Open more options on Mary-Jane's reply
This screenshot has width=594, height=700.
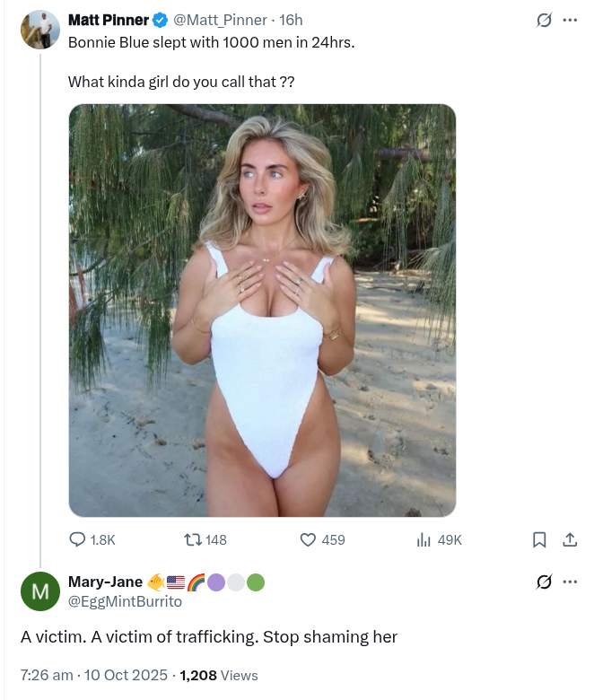[x=569, y=582]
